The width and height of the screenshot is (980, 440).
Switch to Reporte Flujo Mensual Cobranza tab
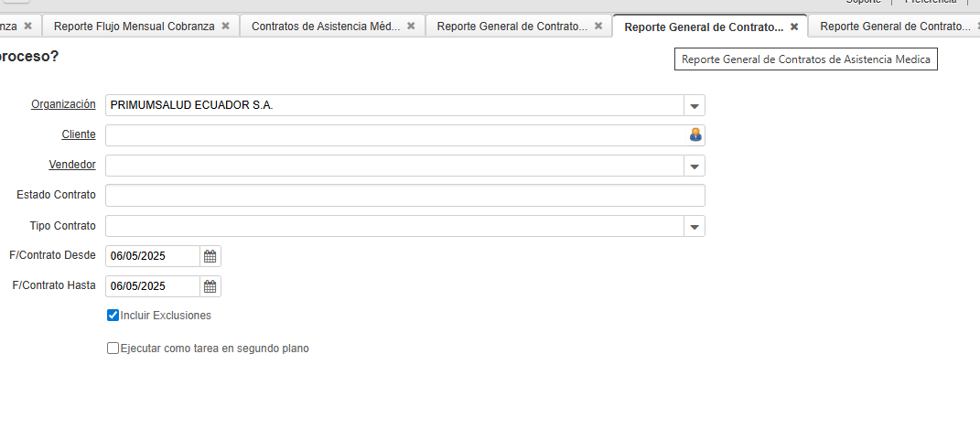click(134, 27)
